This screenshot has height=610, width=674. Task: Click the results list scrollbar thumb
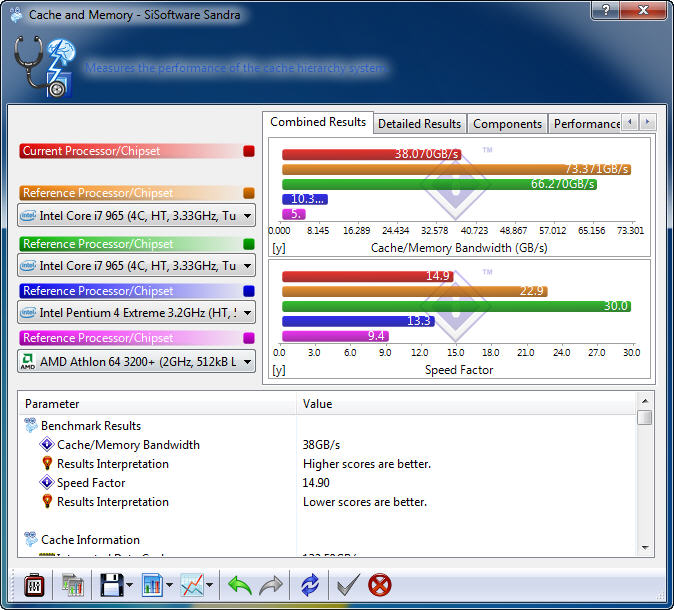pos(645,417)
